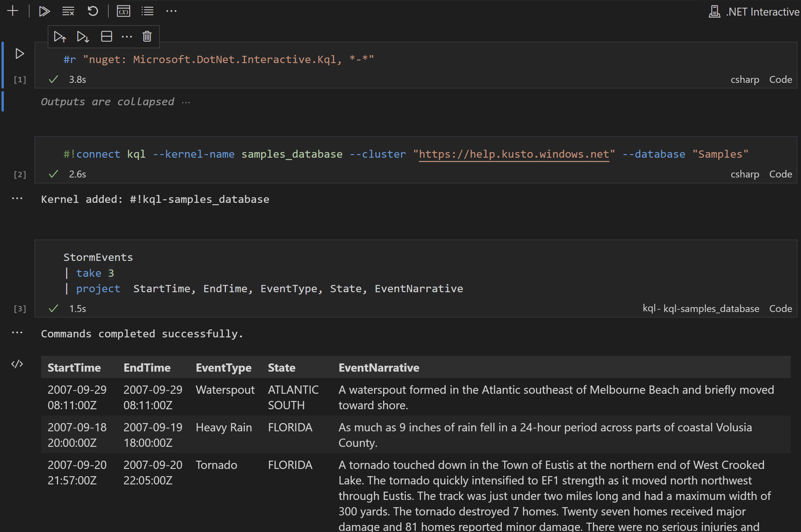Screen dimensions: 801x532
Task: Click the Eustis tornado narrative cell
Action: [x=554, y=495]
